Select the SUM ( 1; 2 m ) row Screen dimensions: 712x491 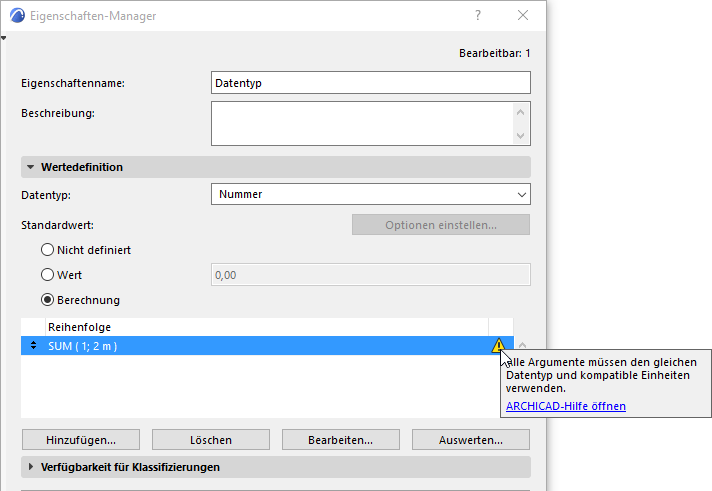tap(267, 346)
